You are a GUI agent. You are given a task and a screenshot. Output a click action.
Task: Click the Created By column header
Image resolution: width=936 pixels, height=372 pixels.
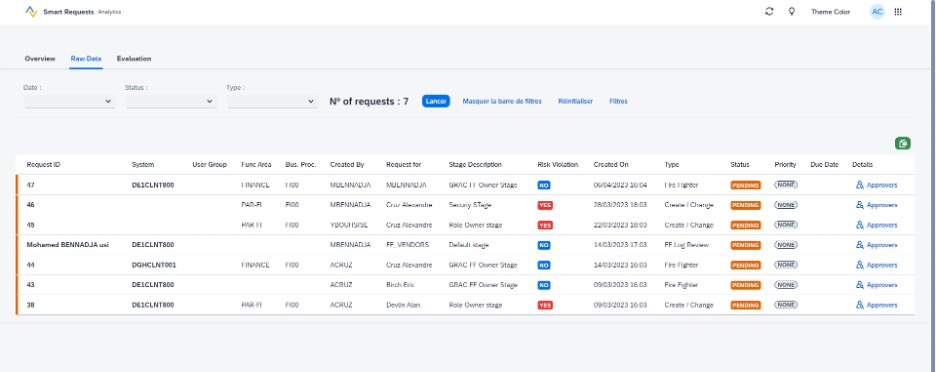coord(347,165)
